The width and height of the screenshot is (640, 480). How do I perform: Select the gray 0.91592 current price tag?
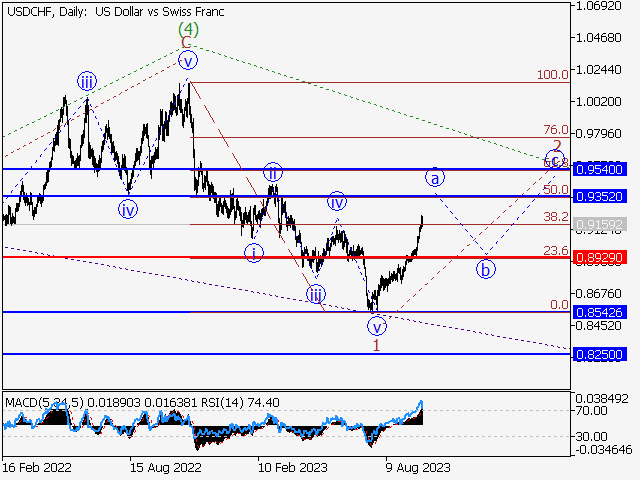pyautogui.click(x=600, y=224)
